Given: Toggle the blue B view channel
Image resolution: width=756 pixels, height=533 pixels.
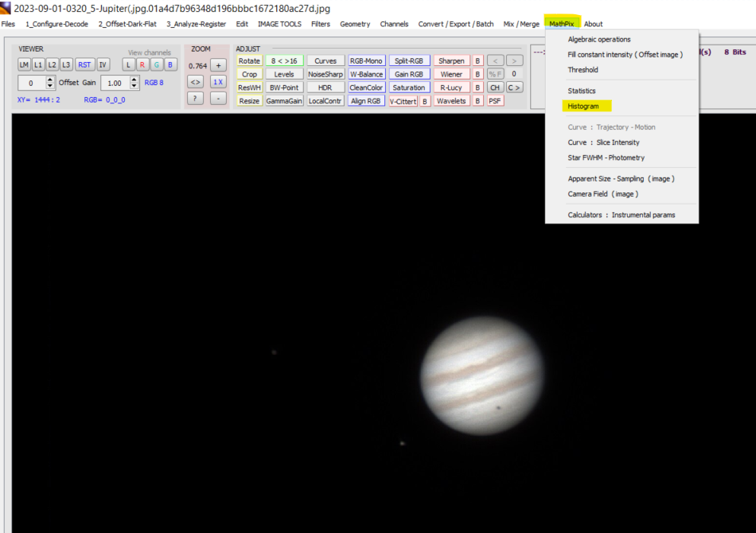Looking at the screenshot, I should (170, 64).
